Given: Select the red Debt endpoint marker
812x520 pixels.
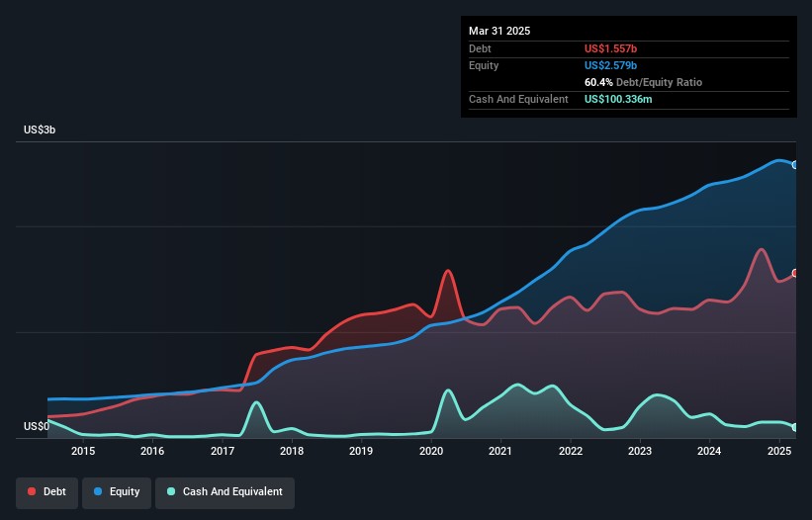Looking at the screenshot, I should pyautogui.click(x=795, y=274).
